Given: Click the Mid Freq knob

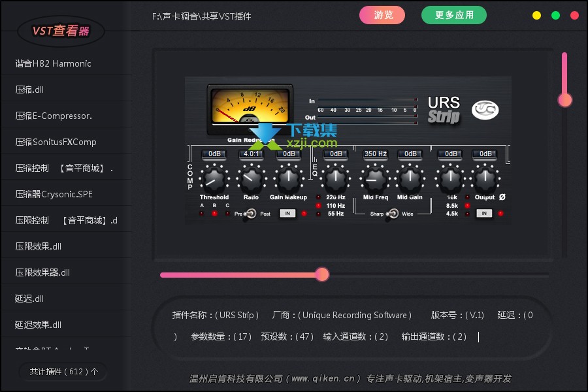Looking at the screenshot, I should pyautogui.click(x=374, y=178).
